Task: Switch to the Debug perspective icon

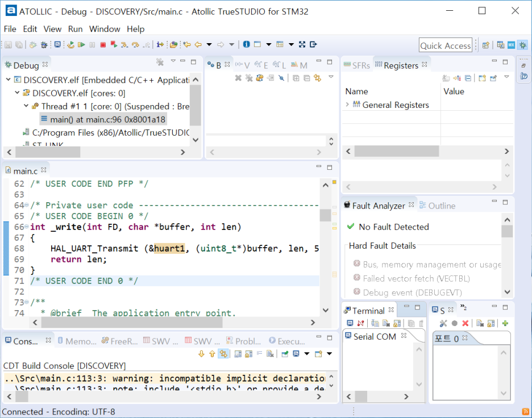Action: [x=523, y=45]
